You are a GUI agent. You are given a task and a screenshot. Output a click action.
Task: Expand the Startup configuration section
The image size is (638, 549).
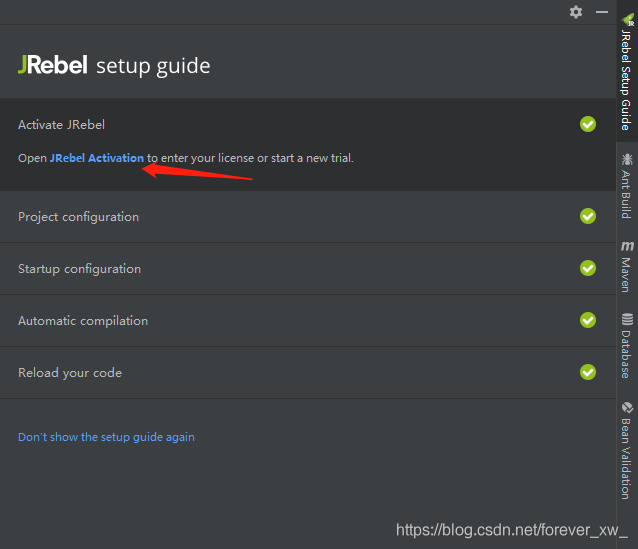click(79, 269)
